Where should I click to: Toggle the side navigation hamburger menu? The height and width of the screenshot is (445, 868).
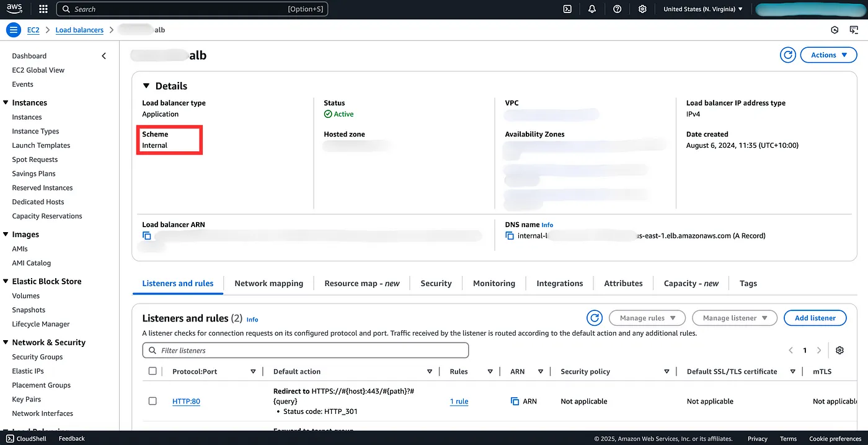(14, 30)
